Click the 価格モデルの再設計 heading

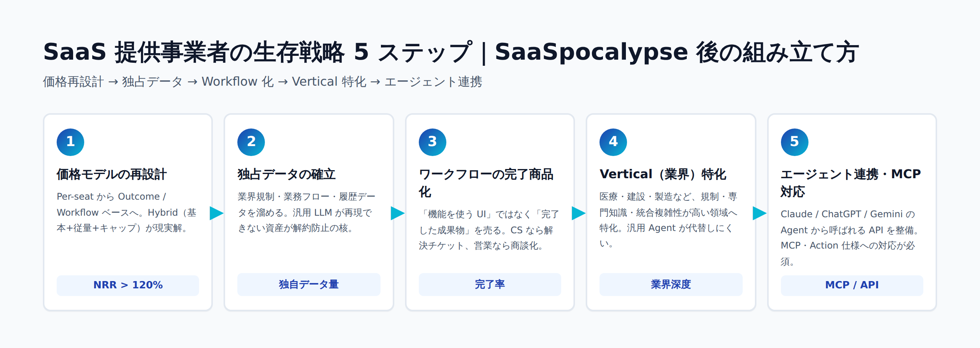112,174
